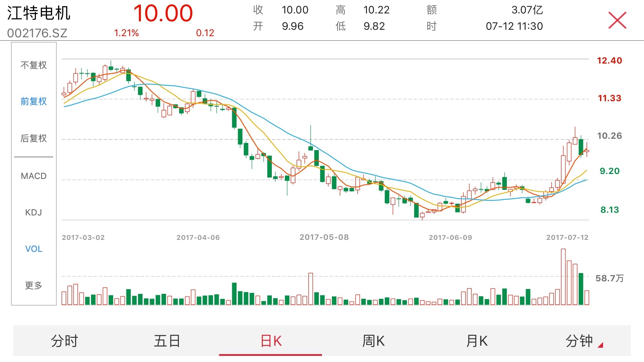Select 后复权 price adjustment option
The width and height of the screenshot is (644, 362).
(x=34, y=138)
